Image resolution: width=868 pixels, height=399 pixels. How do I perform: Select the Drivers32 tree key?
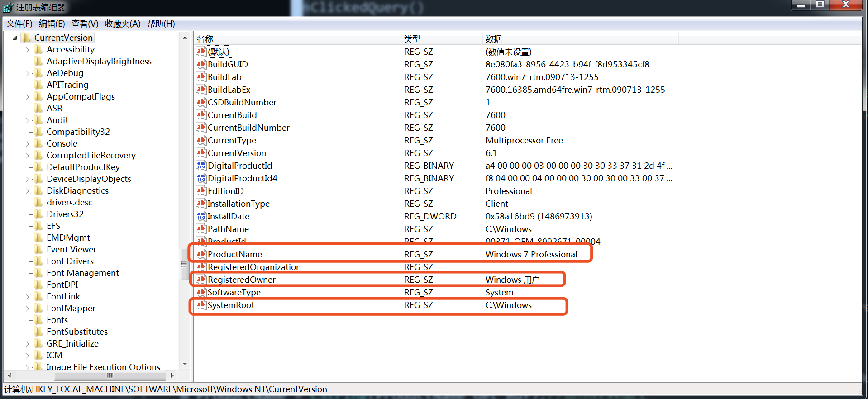point(65,214)
